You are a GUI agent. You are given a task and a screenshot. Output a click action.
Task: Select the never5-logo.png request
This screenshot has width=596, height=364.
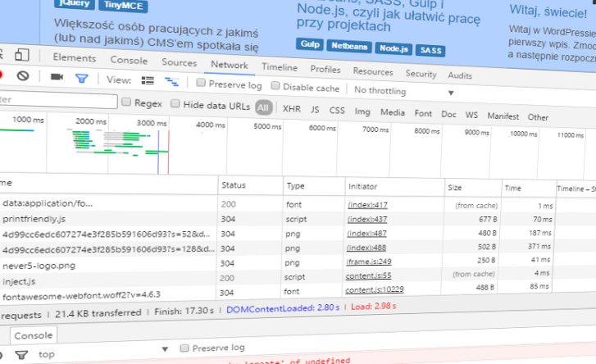coord(39,266)
